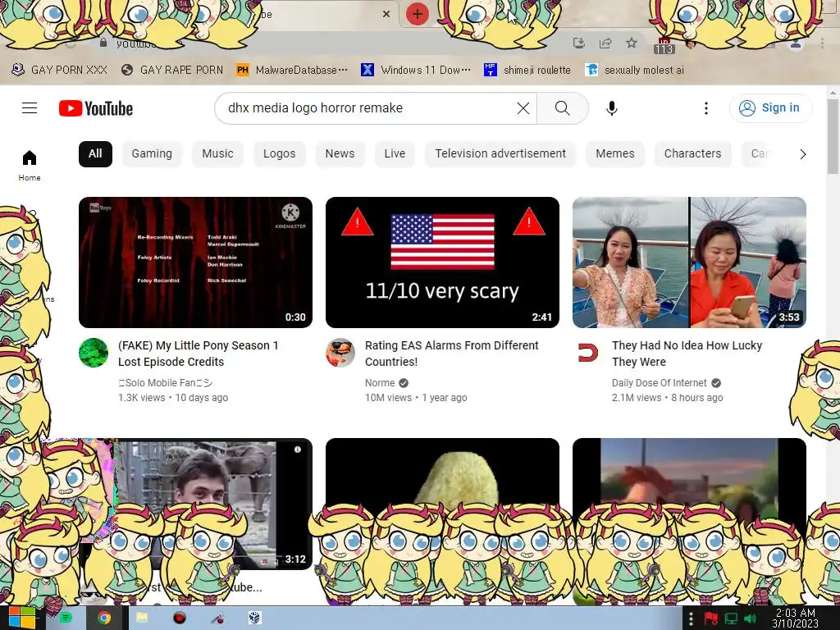Choose the Memes filter chip

[x=615, y=153]
